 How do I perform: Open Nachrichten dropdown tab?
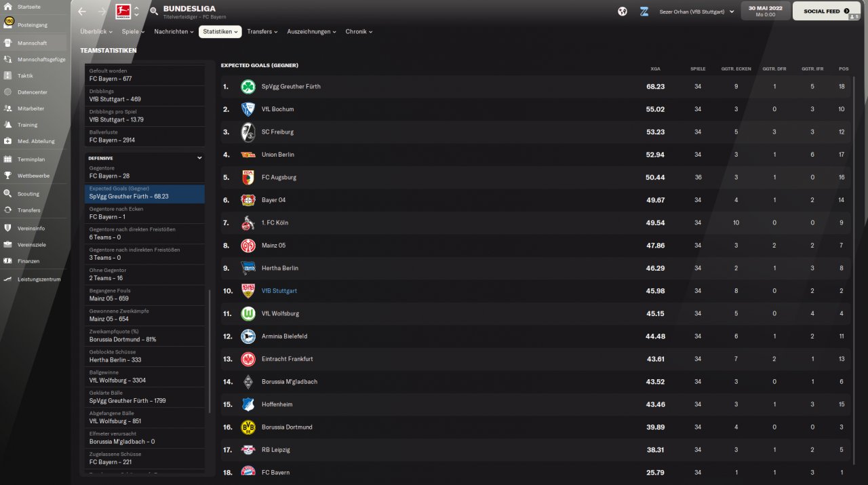(173, 31)
